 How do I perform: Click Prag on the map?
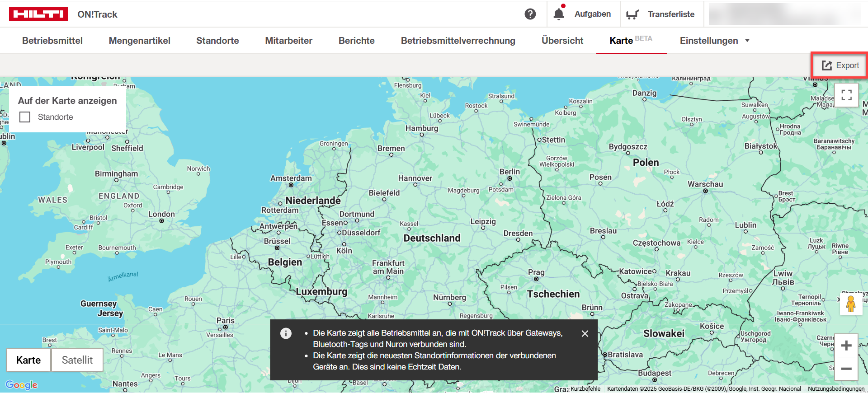click(536, 272)
